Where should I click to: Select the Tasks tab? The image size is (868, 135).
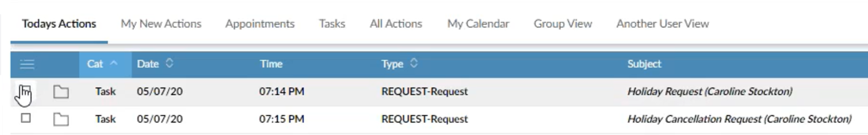coord(332,23)
